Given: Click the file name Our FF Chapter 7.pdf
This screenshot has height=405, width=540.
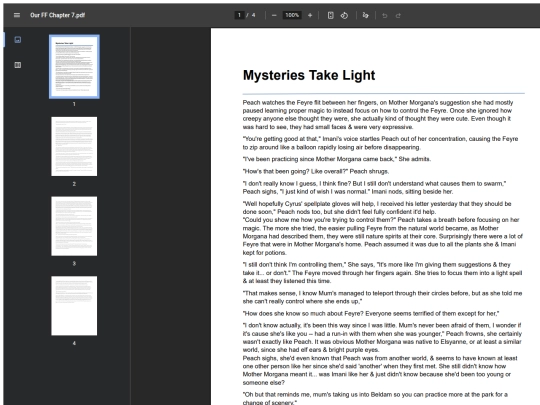Looking at the screenshot, I should click(x=58, y=15).
